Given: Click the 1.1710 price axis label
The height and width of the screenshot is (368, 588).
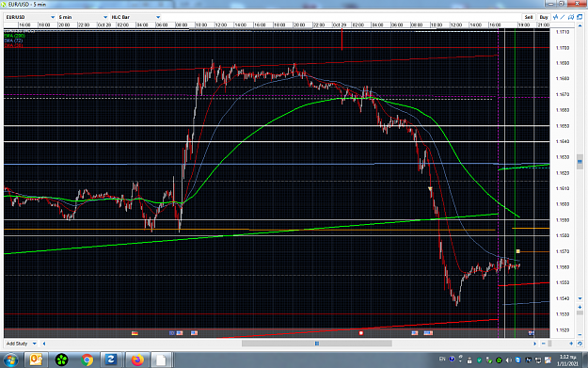Looking at the screenshot, I should (563, 32).
